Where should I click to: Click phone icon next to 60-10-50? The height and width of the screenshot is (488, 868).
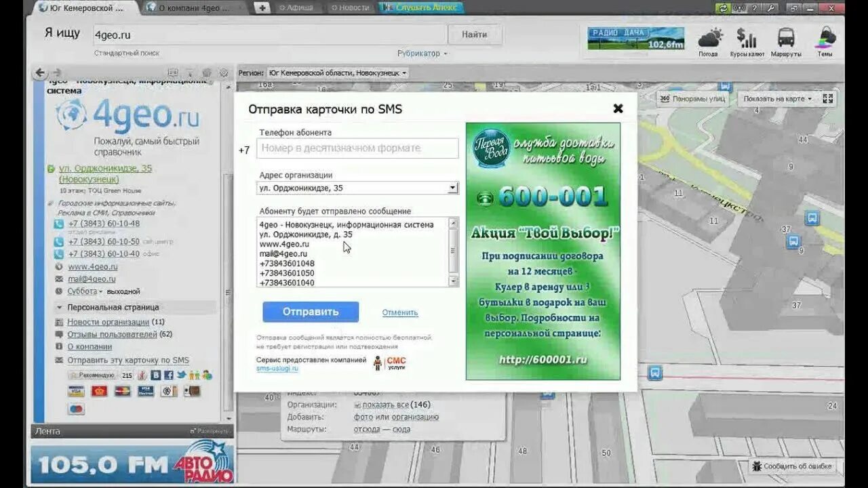point(60,242)
